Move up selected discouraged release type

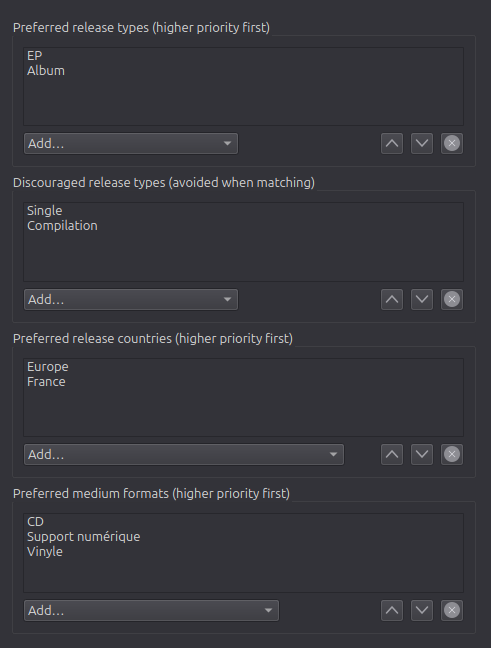(392, 299)
